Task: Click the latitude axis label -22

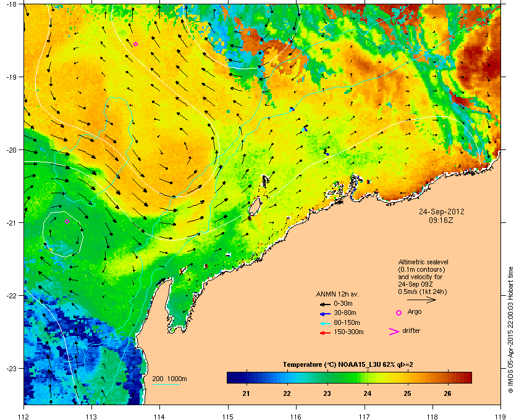Action: point(11,295)
